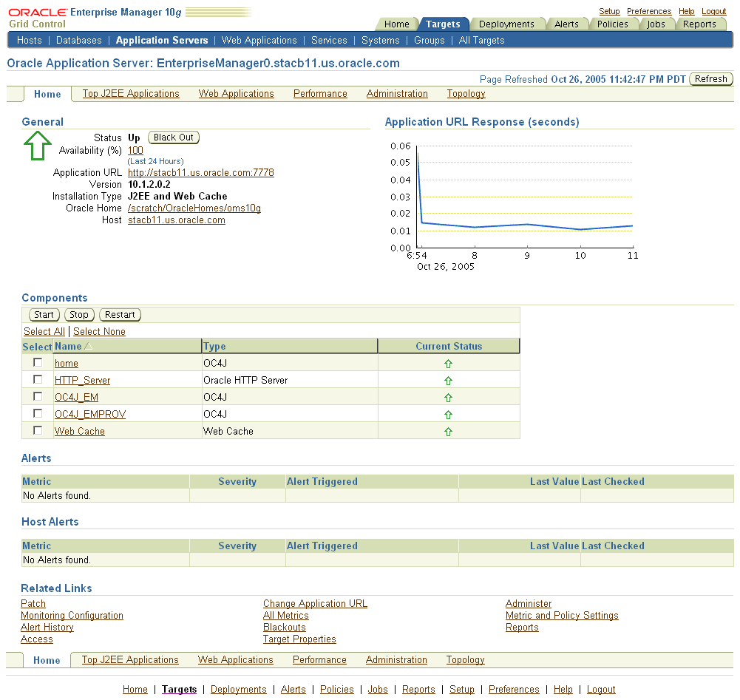Check the checkbox for the home component
This screenshot has width=740, height=700.
[x=38, y=362]
